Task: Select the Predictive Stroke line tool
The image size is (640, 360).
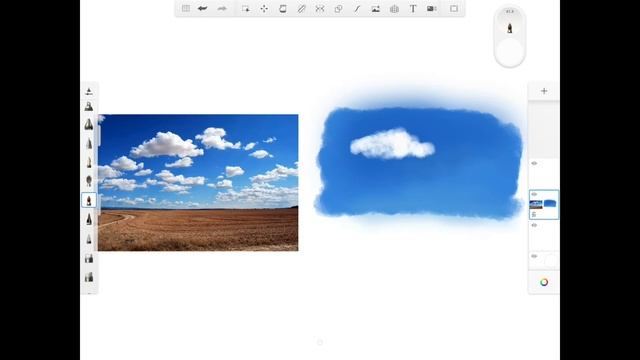Action: click(x=357, y=9)
